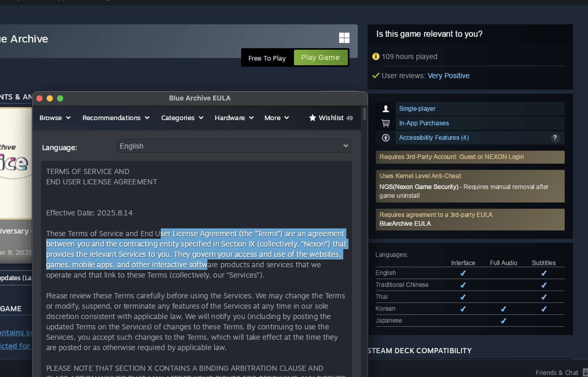The height and width of the screenshot is (377, 588).
Task: Open the Very Positive reviews link
Action: [448, 76]
